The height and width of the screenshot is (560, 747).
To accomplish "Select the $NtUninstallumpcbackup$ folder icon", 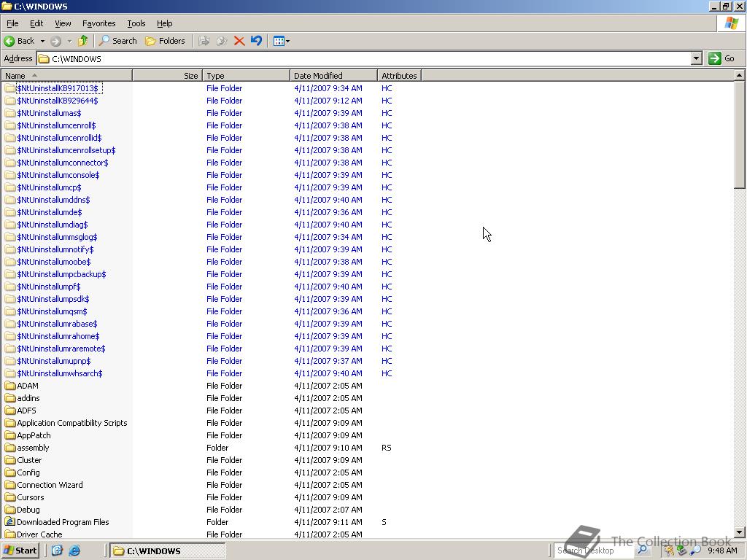I will pos(10,274).
